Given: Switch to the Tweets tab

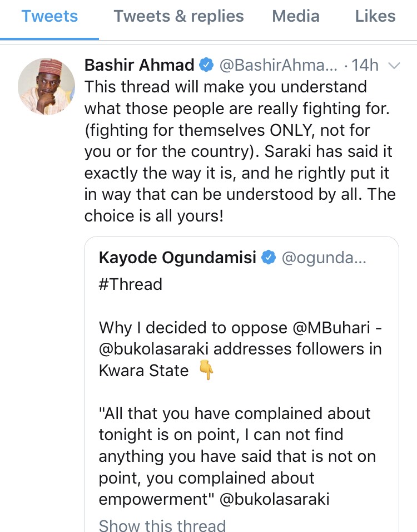Looking at the screenshot, I should pos(49,17).
